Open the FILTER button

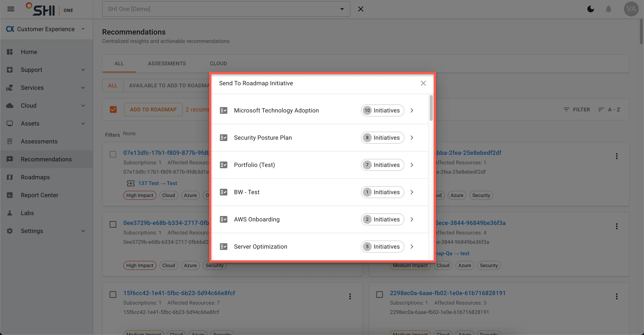coord(577,109)
